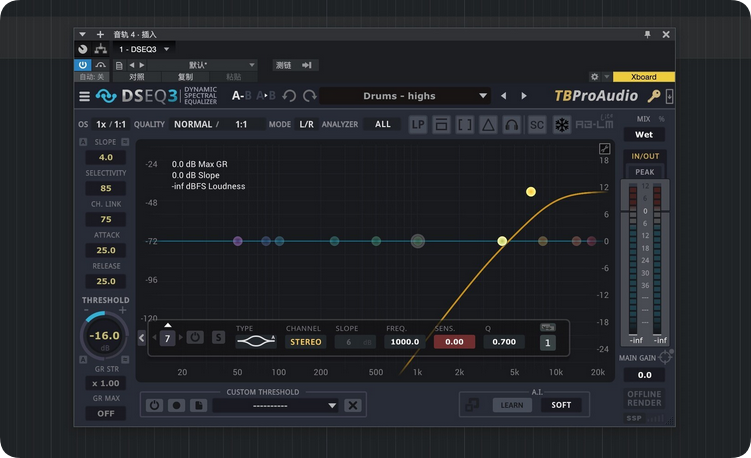Pin the plugin window

click(x=648, y=34)
